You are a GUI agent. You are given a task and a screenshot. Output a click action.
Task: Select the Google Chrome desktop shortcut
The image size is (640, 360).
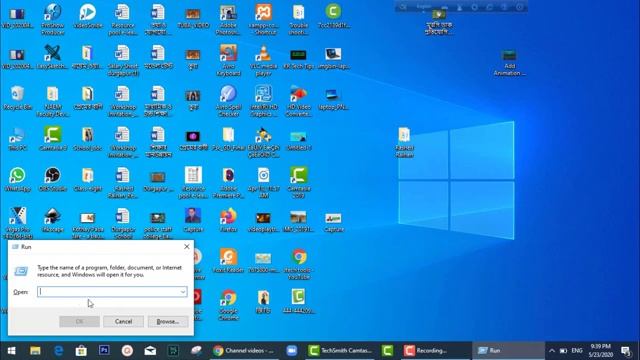click(x=228, y=306)
